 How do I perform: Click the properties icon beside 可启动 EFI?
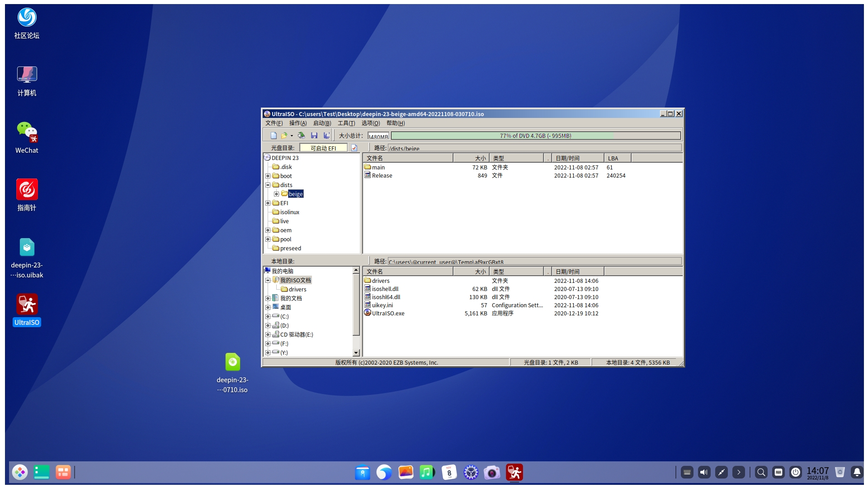pos(354,148)
